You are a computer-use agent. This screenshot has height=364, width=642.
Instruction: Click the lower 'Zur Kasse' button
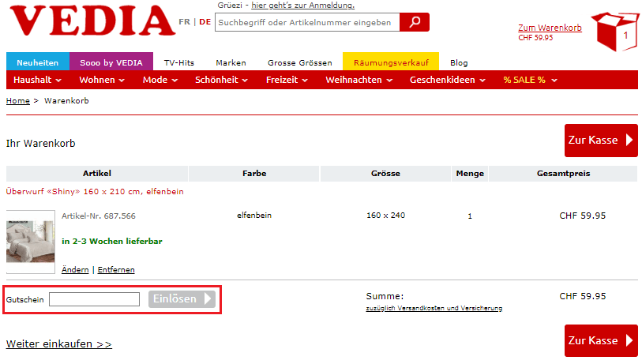coord(601,340)
